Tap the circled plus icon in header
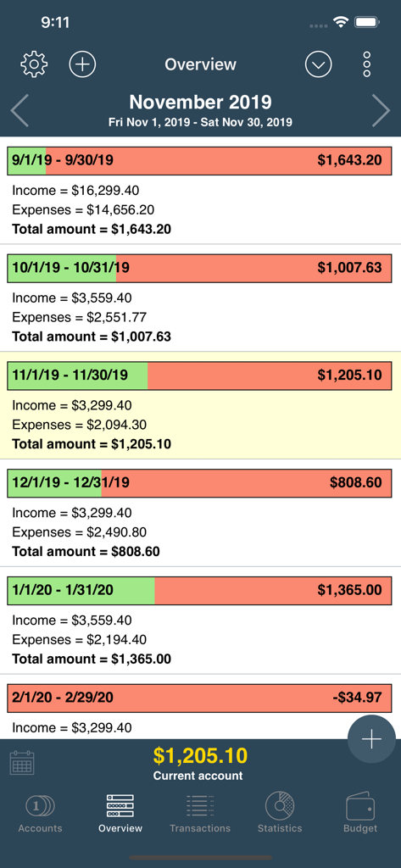Image resolution: width=401 pixels, height=868 pixels. 82,64
